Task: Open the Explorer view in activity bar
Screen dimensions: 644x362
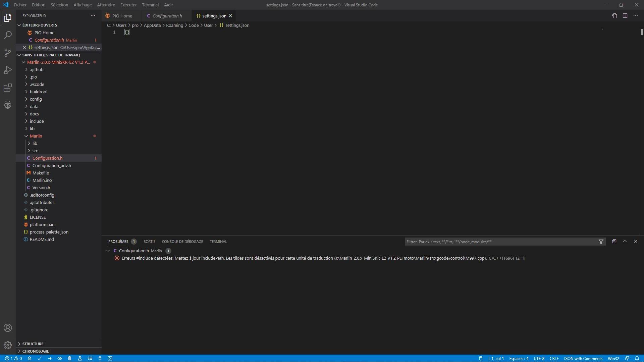Action: point(8,18)
